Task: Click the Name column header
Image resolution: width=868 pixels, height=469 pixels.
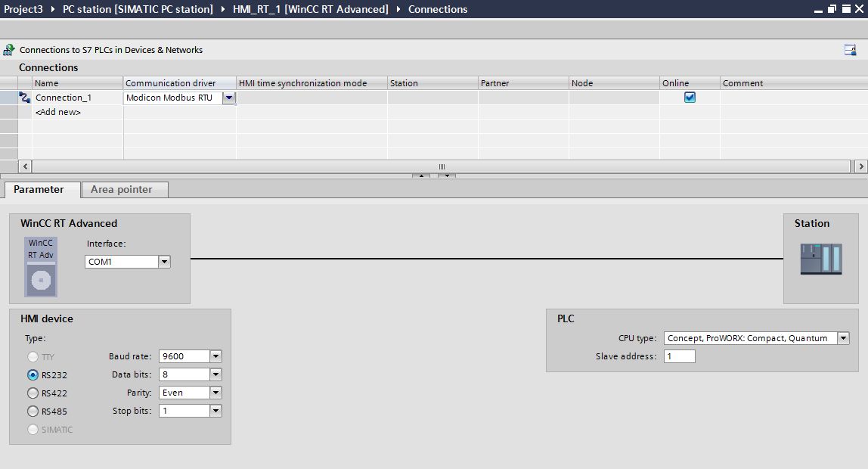Action: (77, 83)
